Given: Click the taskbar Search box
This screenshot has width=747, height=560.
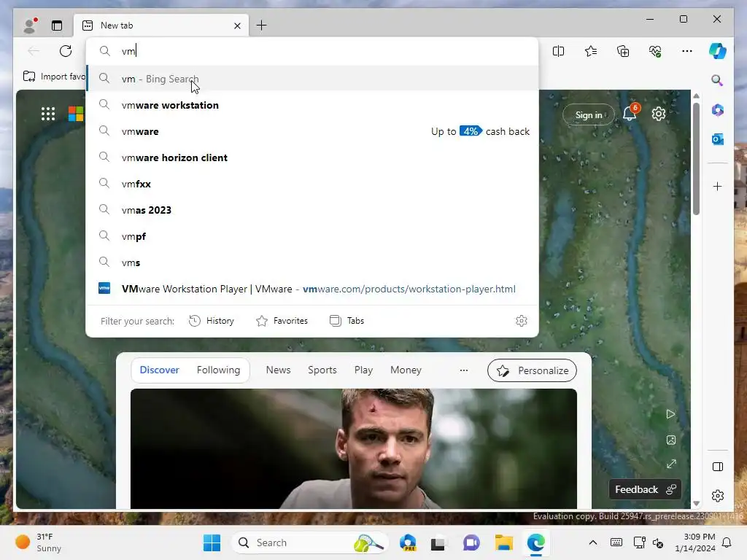Looking at the screenshot, I should click(x=309, y=542).
